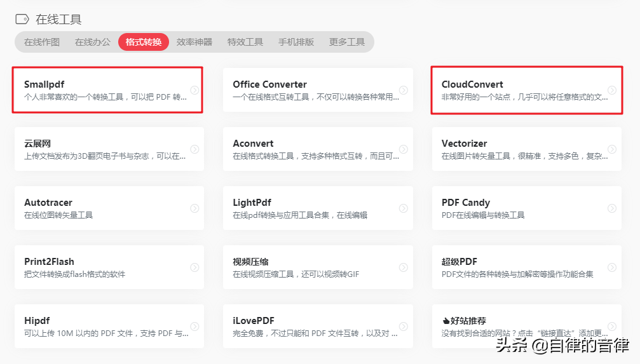Click description '在线pdf转换与应用工具合集，在线编辑'
Screen dimensions: 640x364
[x=300, y=215]
